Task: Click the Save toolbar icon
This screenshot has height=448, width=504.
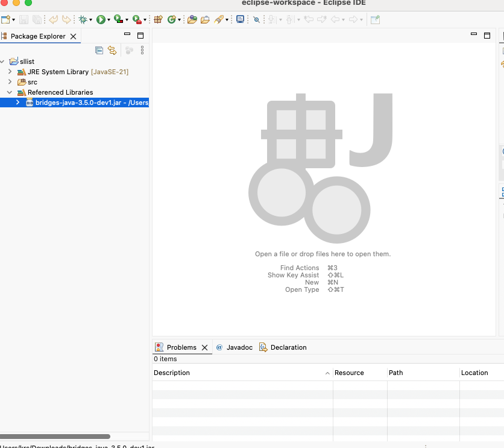Action: tap(24, 20)
